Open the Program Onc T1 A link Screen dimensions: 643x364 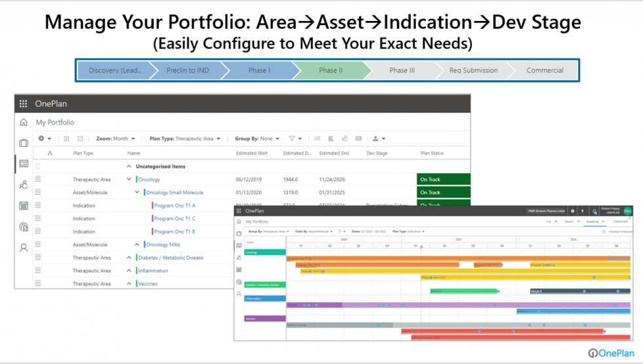click(x=175, y=205)
